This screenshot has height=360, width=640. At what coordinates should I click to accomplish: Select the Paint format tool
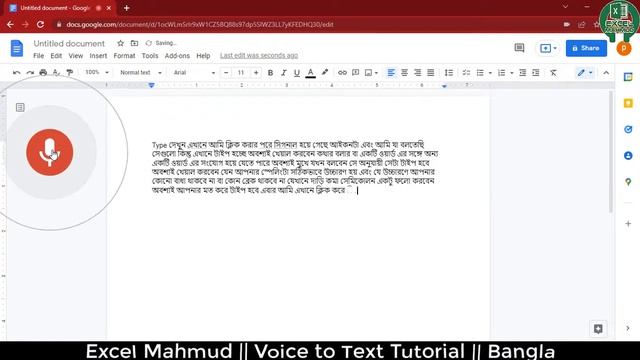[x=70, y=73]
